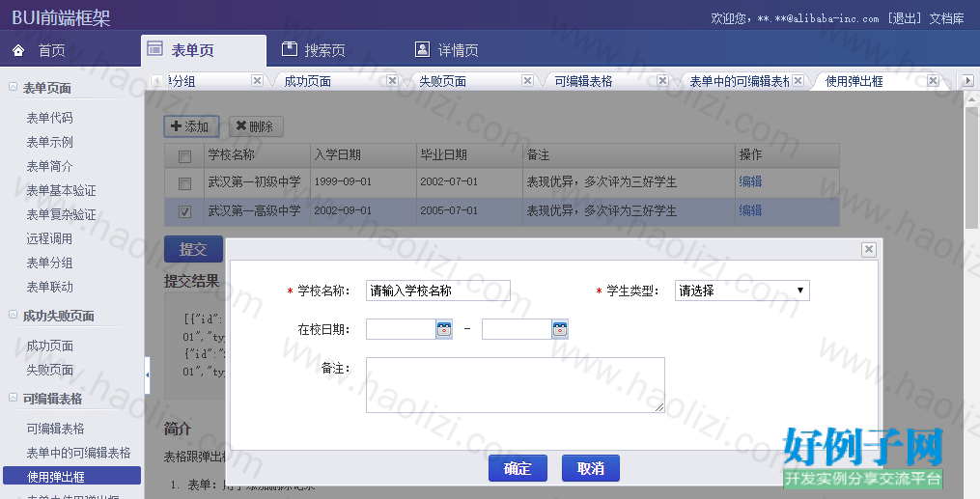
Task: Open calendar picker for end date
Action: [559, 329]
